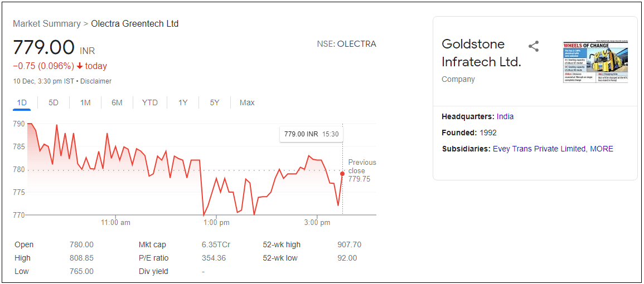The image size is (644, 284).
Task: Click the P/E ratio value 354.36
Action: [214, 258]
